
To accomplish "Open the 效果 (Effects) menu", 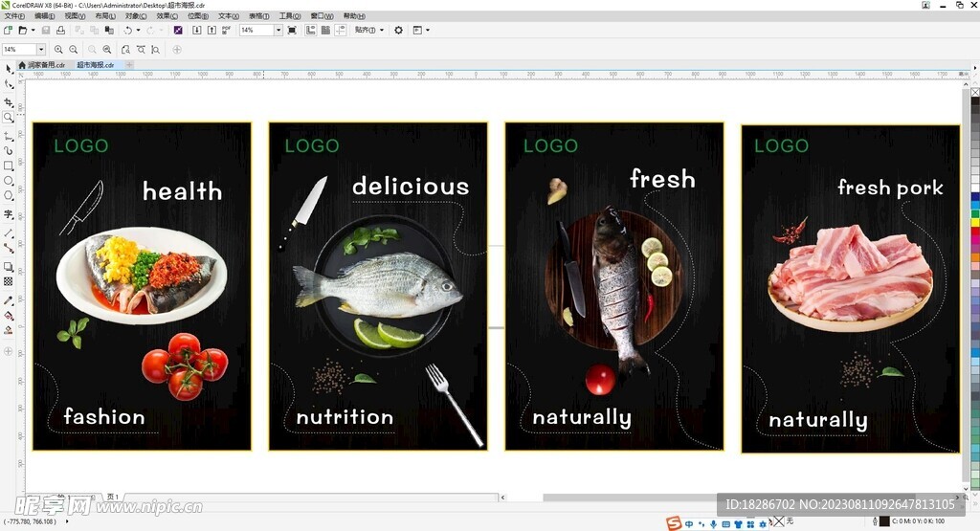I will [x=167, y=16].
